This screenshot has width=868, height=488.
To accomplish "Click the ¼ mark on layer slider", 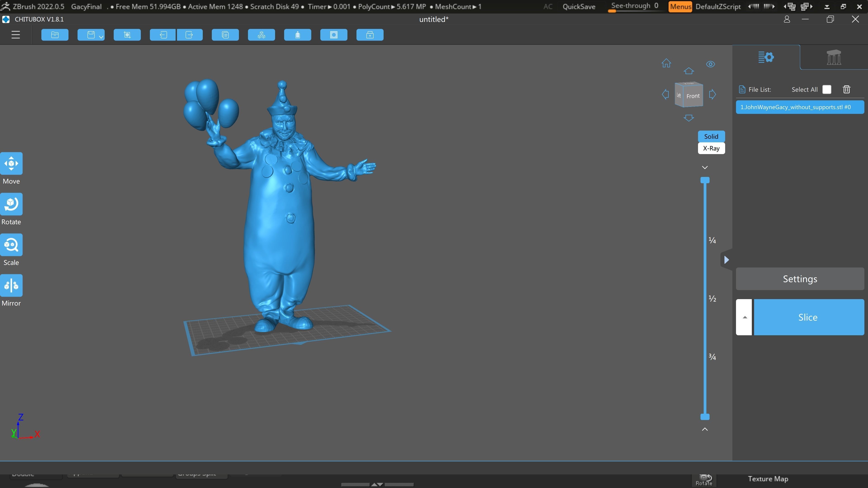I will click(712, 240).
